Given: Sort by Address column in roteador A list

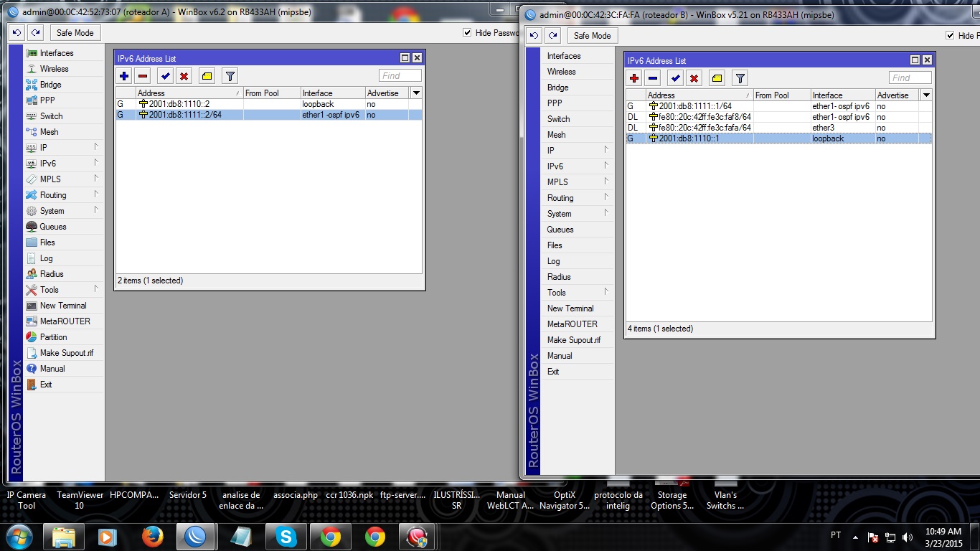Looking at the screenshot, I should click(x=189, y=93).
